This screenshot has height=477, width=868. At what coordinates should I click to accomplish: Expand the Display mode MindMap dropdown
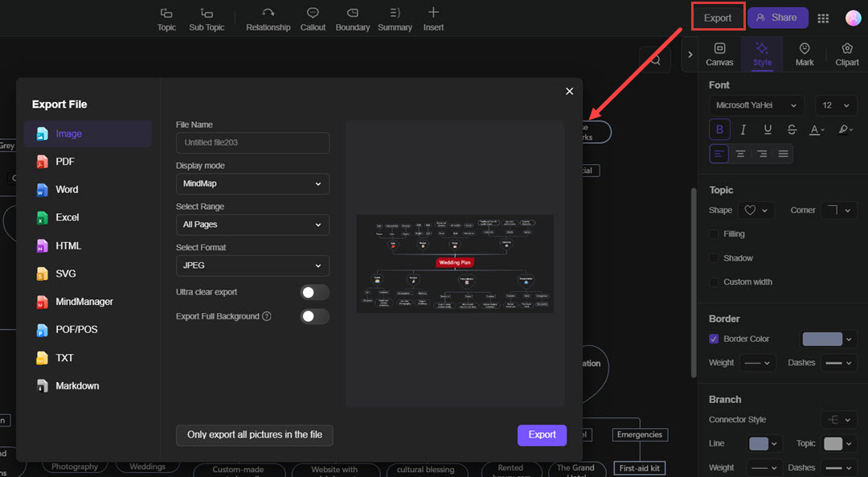coord(252,183)
